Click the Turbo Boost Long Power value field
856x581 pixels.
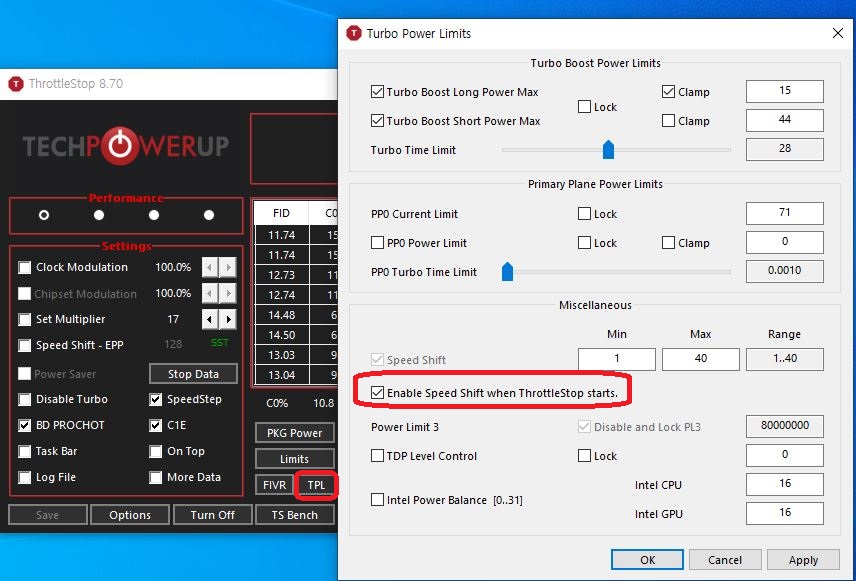[784, 91]
